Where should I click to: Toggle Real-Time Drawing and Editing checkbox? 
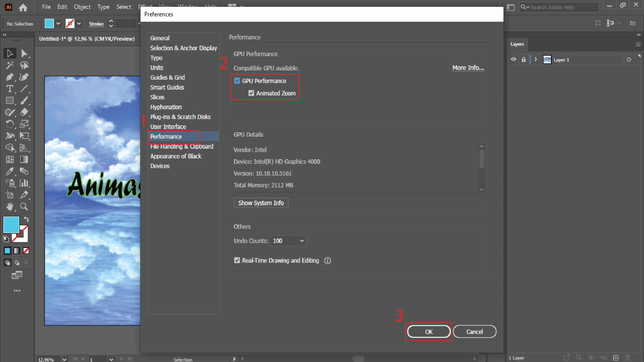click(x=237, y=260)
